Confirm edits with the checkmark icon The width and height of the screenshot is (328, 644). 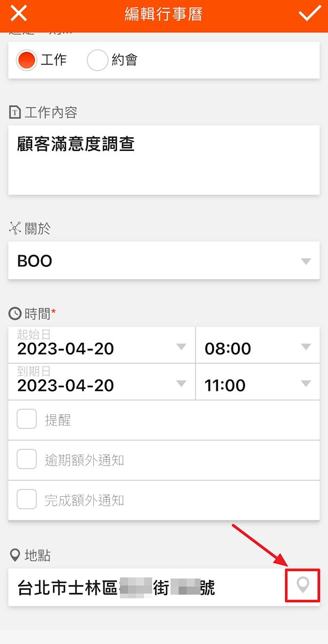(309, 14)
